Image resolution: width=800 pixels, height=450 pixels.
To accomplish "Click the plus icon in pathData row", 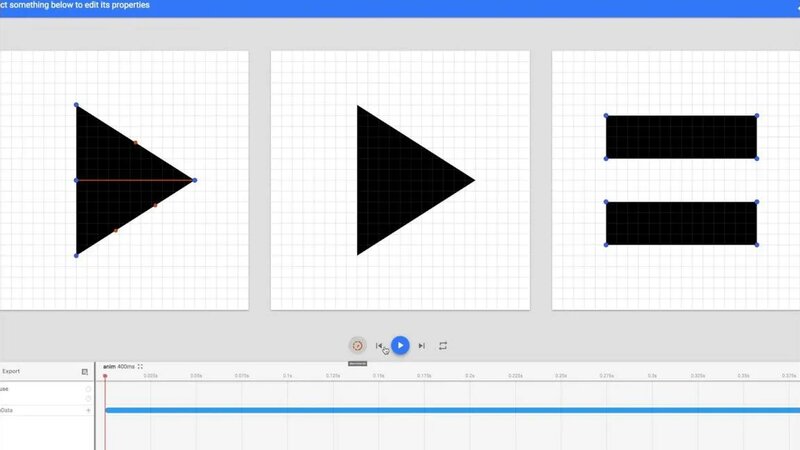I will (88, 410).
